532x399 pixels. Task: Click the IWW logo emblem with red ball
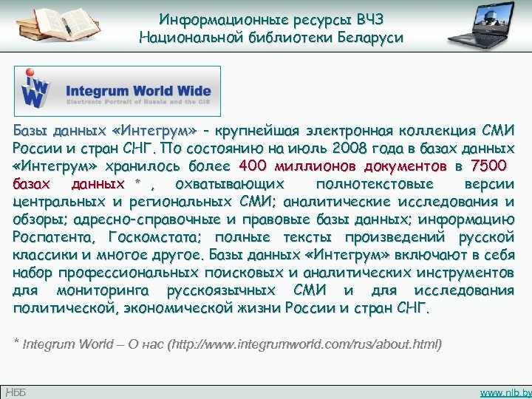tap(35, 88)
